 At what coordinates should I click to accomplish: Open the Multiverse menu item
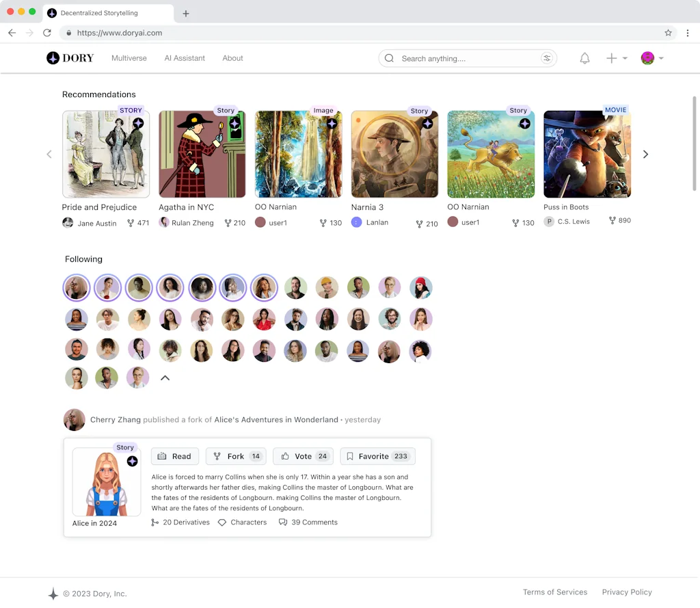tap(129, 58)
